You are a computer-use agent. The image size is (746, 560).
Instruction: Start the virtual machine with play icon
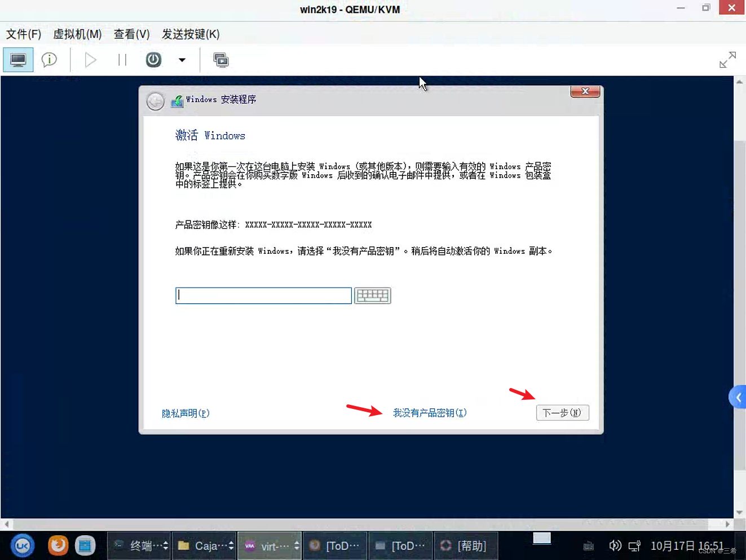click(90, 60)
